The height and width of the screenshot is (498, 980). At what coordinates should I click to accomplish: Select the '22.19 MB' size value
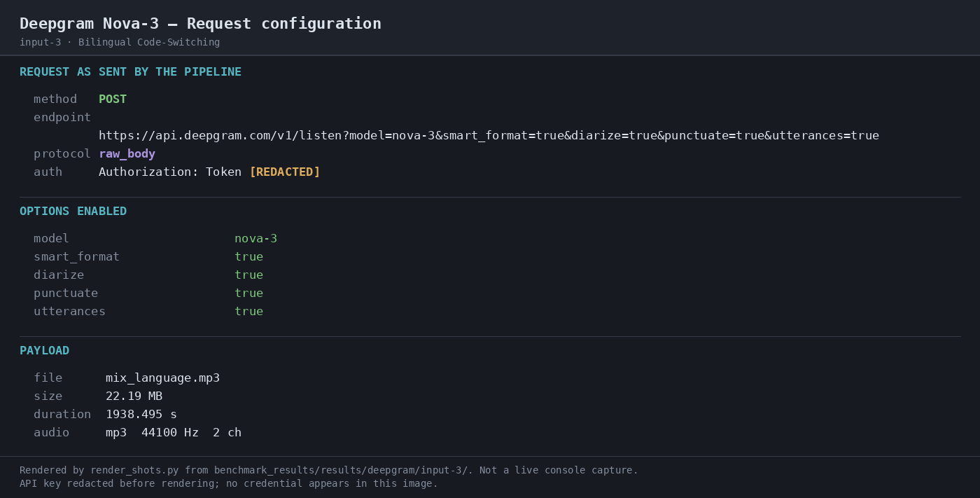pyautogui.click(x=134, y=396)
